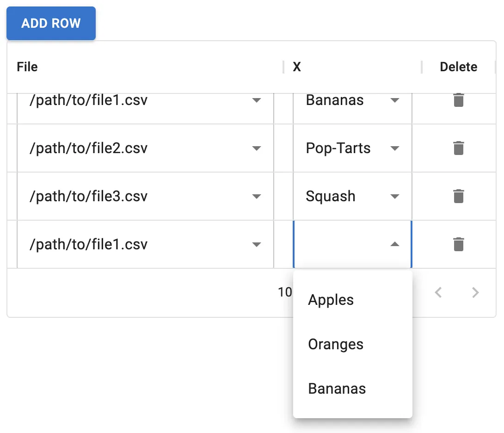Expand the Pop-Tarts X dropdown
The width and height of the screenshot is (504, 433).
[394, 148]
